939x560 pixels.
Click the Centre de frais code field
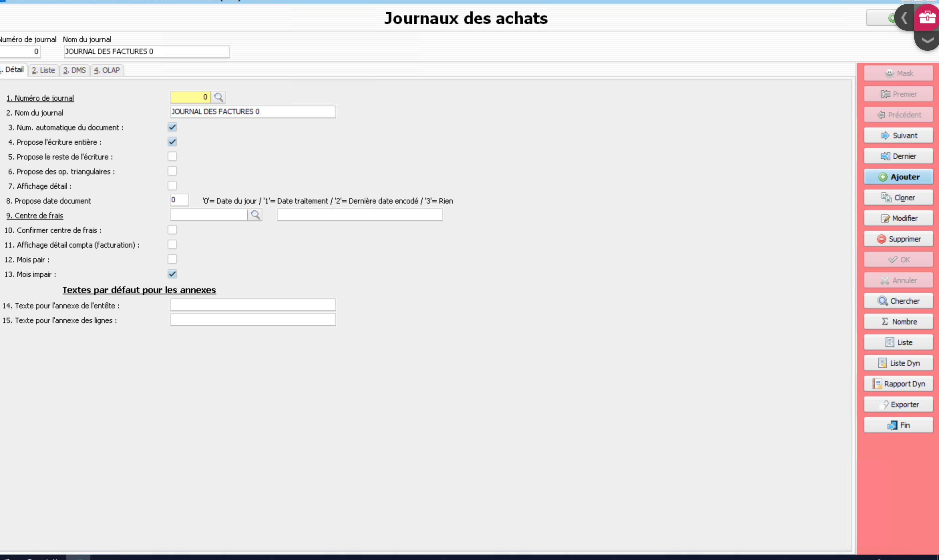coord(209,215)
